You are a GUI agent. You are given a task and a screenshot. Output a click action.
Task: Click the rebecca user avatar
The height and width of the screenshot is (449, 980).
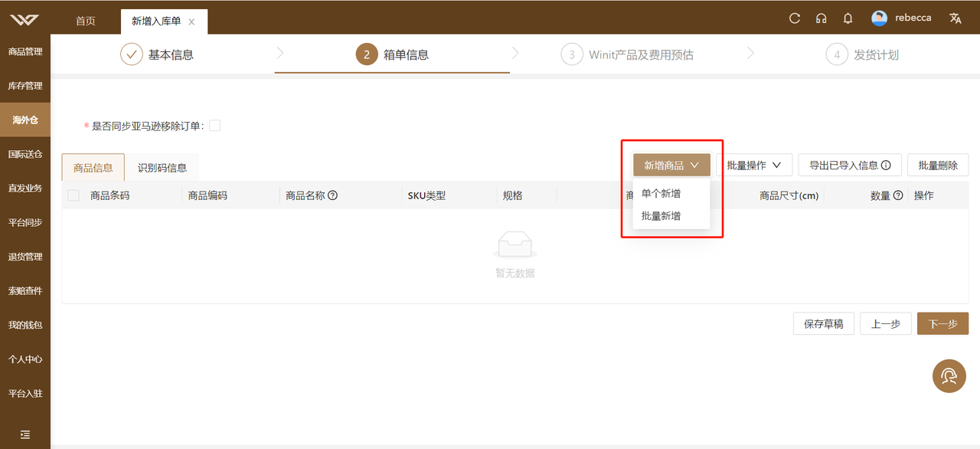click(x=880, y=18)
